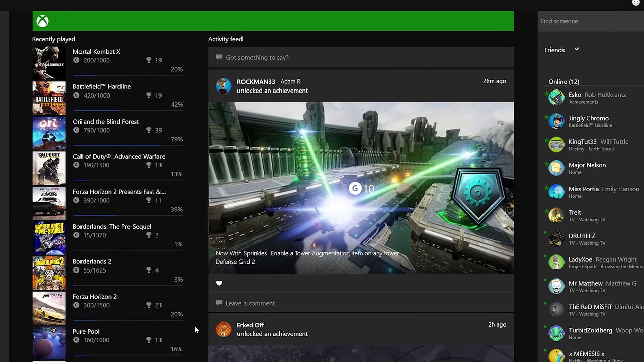Click the speech bubble icon beside Got something to say

click(x=219, y=57)
